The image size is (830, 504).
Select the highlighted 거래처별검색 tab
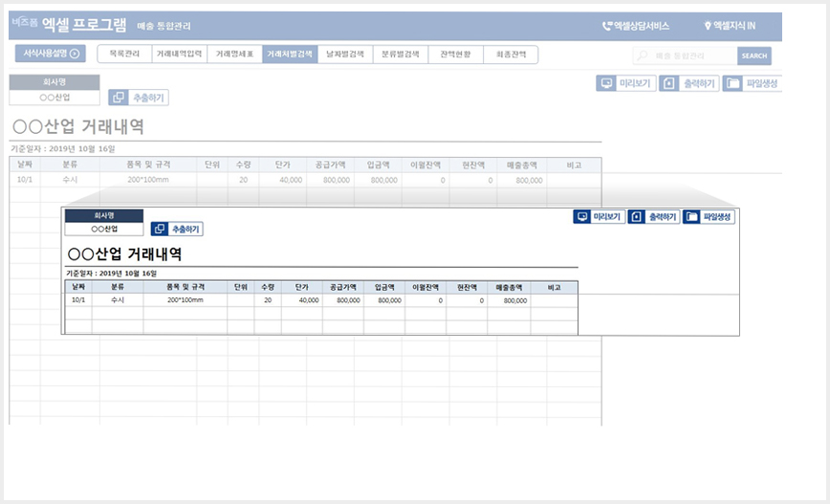pos(290,54)
